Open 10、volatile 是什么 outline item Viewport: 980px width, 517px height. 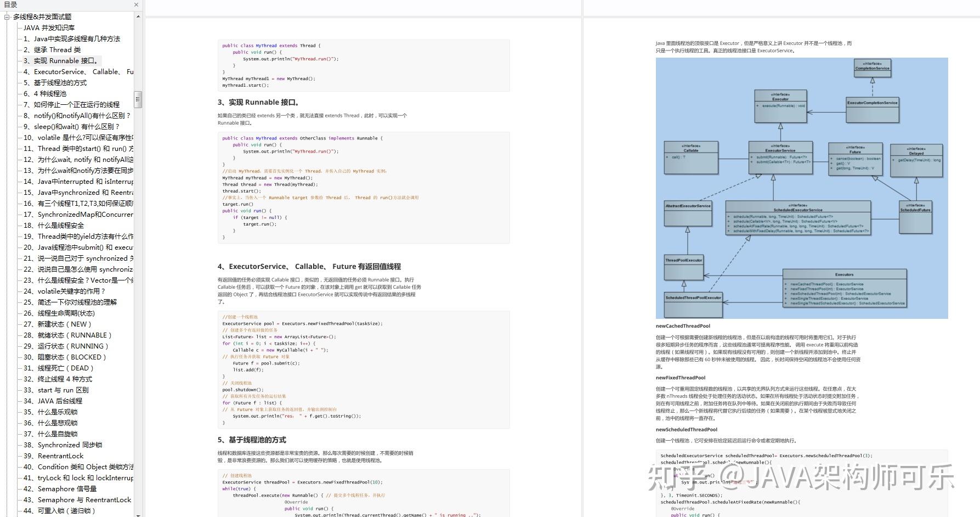(78, 138)
